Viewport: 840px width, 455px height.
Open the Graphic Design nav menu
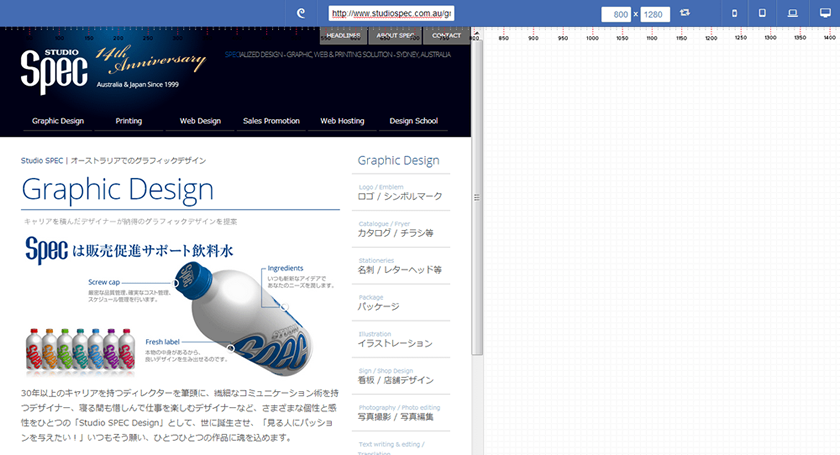pyautogui.click(x=58, y=121)
